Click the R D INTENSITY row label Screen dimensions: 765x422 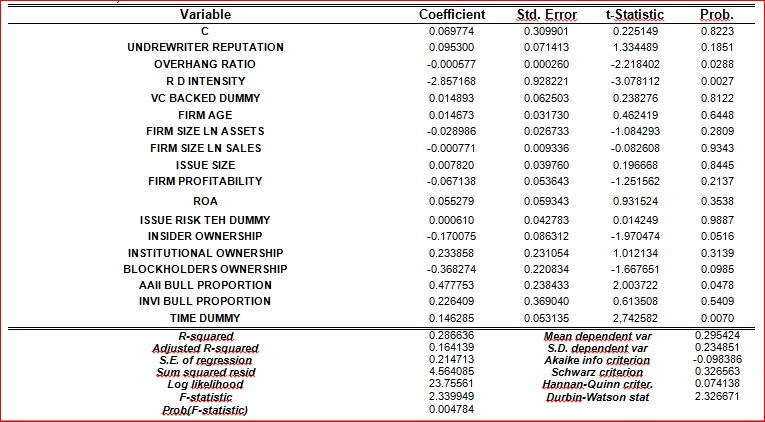[205, 81]
